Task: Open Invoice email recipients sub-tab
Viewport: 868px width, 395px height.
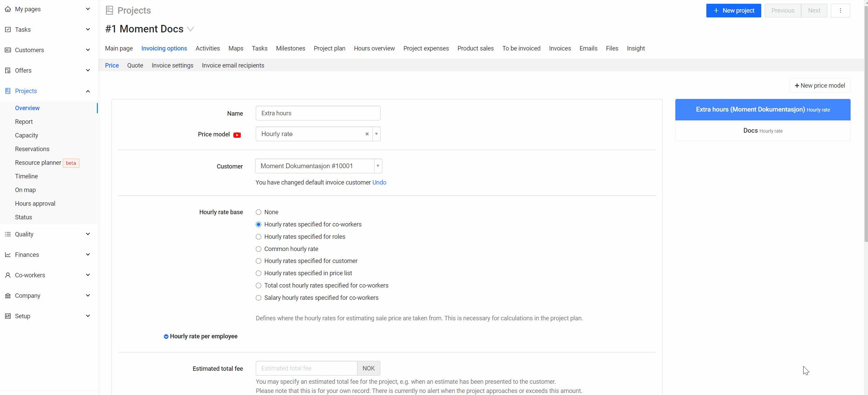Action: pos(233,65)
